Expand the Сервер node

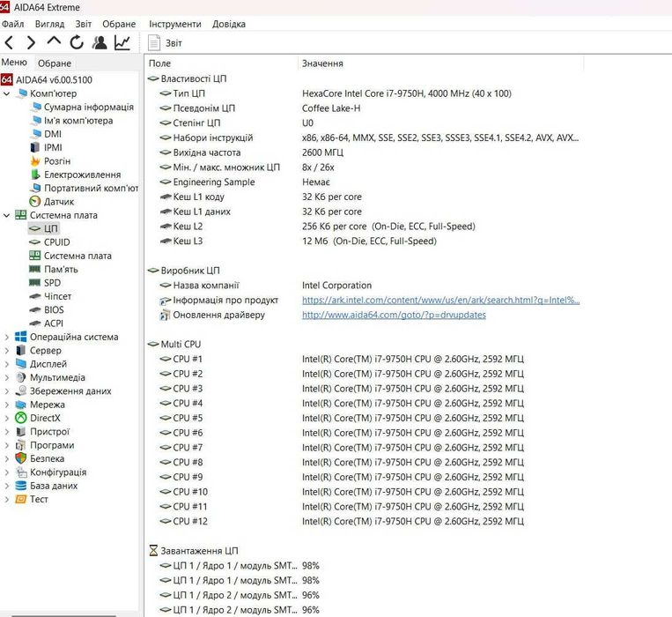tap(6, 350)
